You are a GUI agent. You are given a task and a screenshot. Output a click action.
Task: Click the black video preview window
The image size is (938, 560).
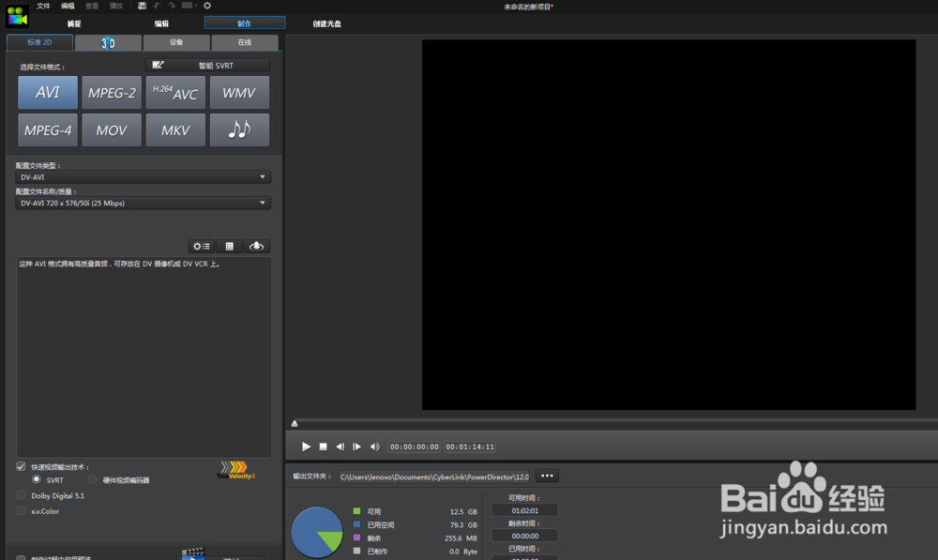pyautogui.click(x=669, y=225)
